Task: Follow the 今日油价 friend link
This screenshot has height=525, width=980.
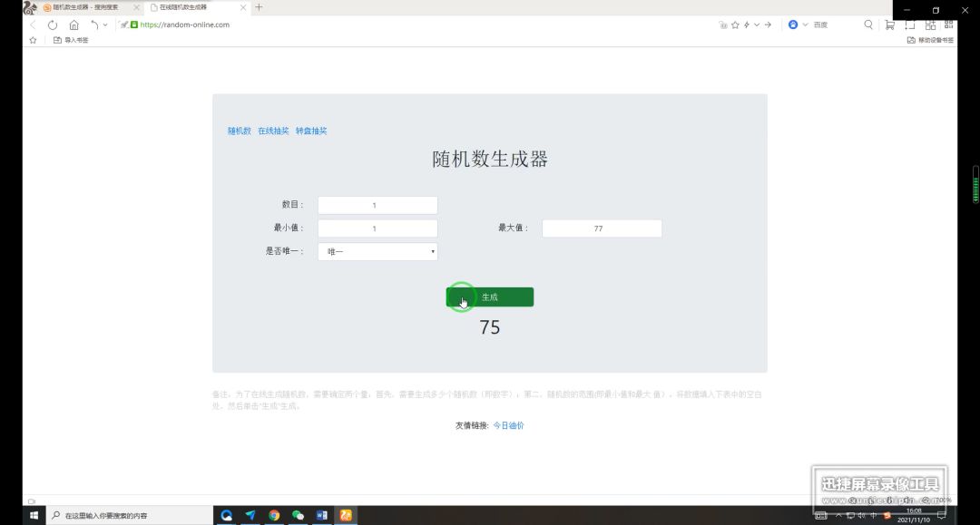Action: (x=508, y=426)
